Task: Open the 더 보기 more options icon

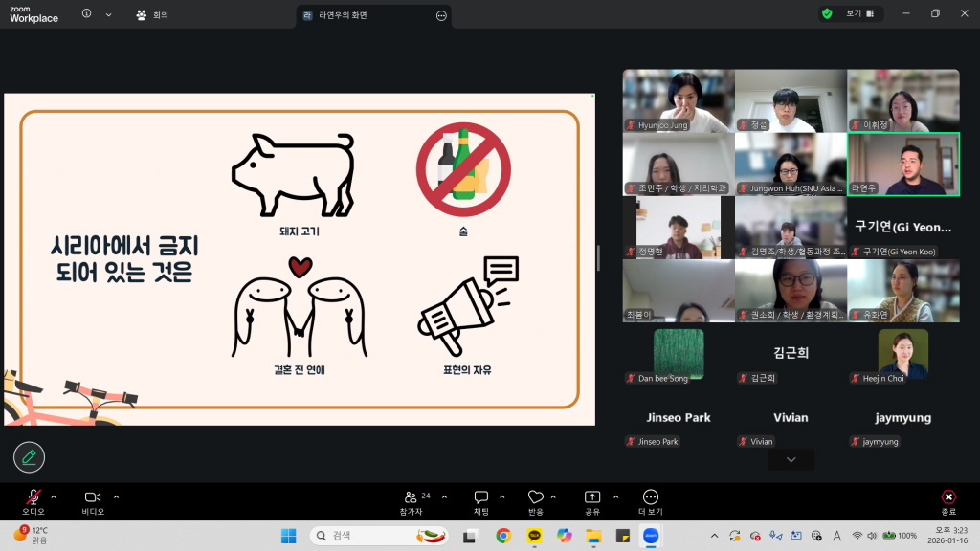Action: [x=651, y=497]
